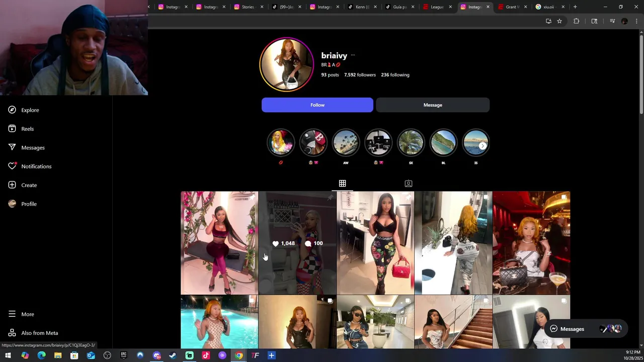
Task: Switch to the tagged photos tab
Action: (x=409, y=184)
